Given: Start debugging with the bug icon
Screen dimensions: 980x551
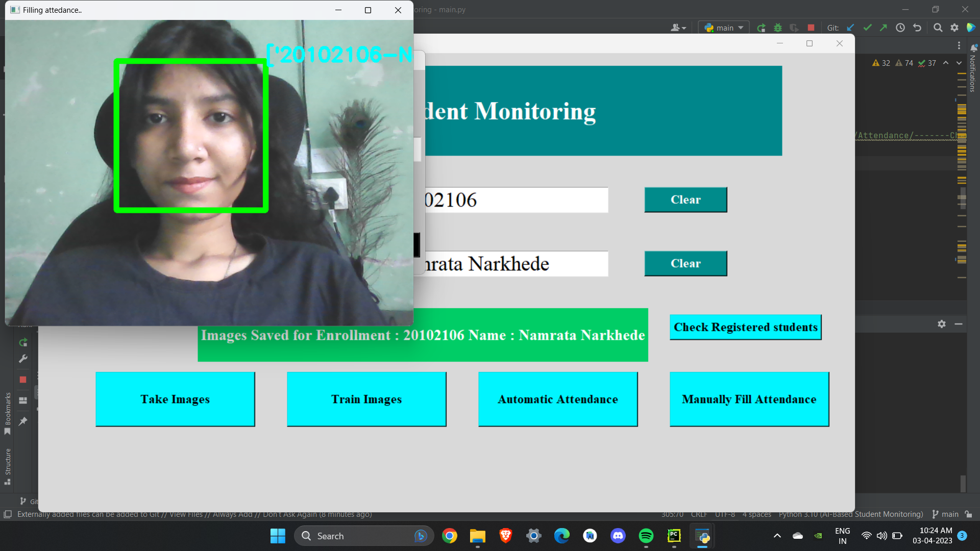Looking at the screenshot, I should 778,28.
